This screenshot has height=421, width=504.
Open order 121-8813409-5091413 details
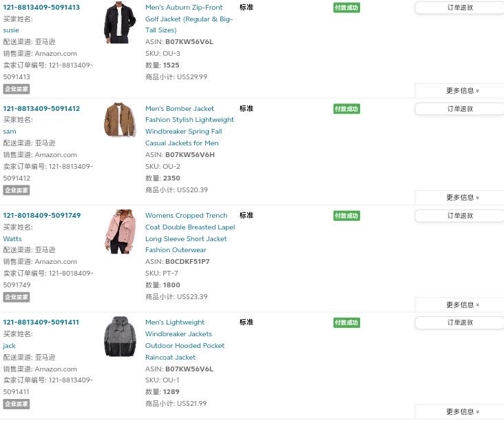tap(41, 7)
